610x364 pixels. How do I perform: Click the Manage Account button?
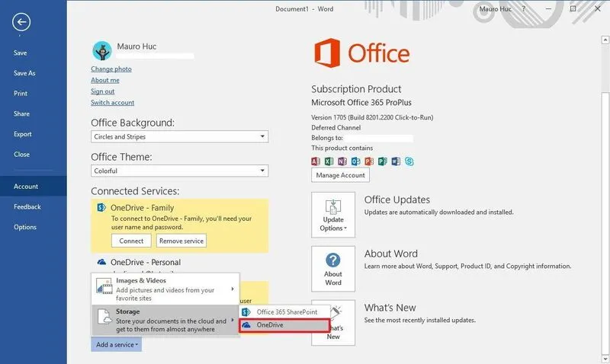(340, 175)
